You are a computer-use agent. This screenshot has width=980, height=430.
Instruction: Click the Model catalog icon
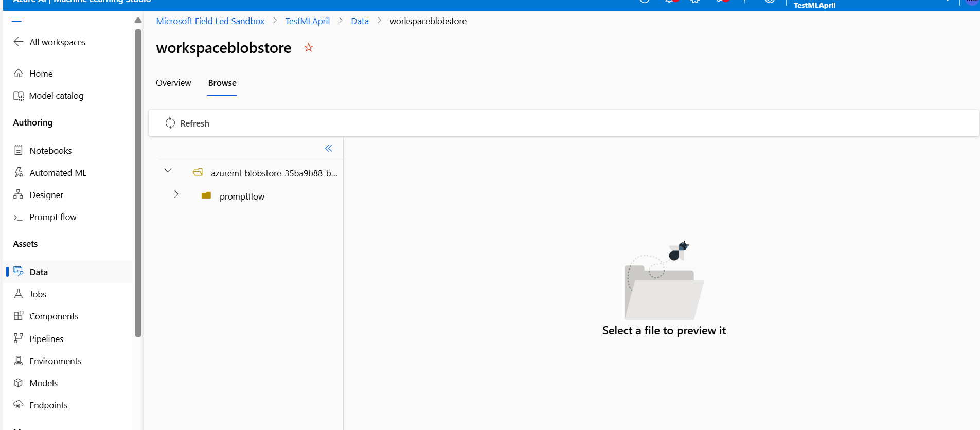[x=19, y=96]
